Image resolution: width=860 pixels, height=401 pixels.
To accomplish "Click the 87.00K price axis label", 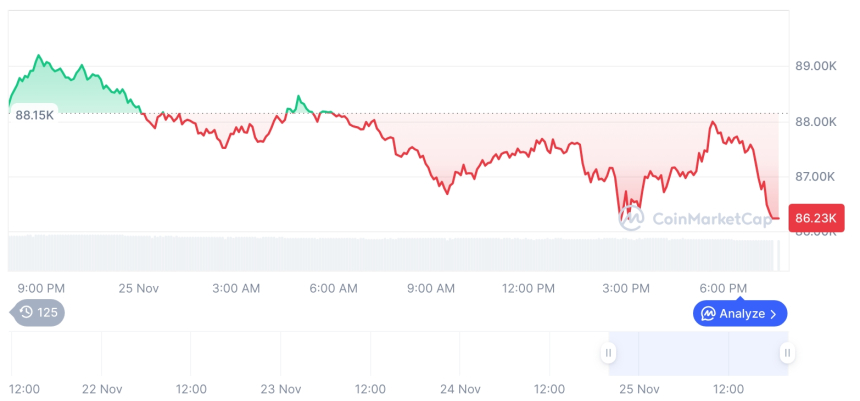I will coord(815,177).
